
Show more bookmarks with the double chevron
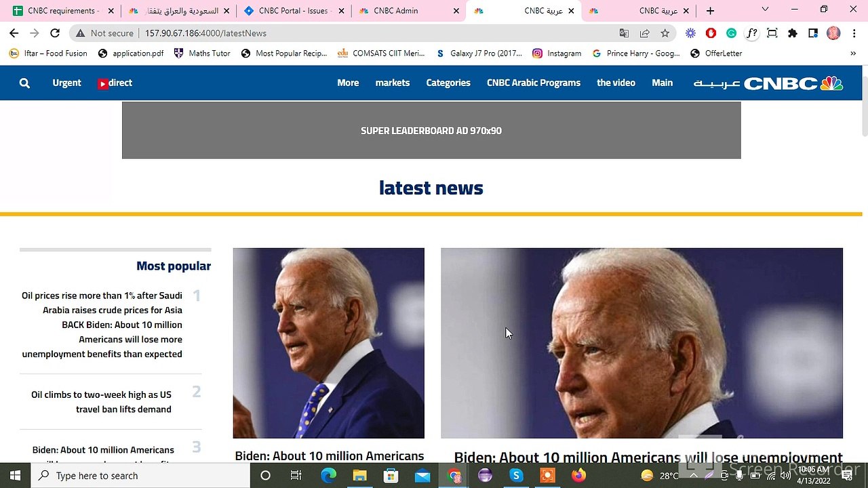point(853,54)
